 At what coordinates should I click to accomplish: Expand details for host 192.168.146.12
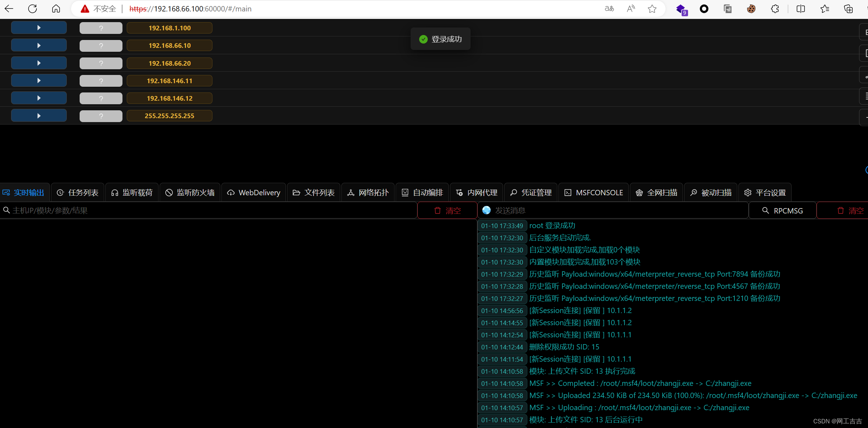click(39, 98)
